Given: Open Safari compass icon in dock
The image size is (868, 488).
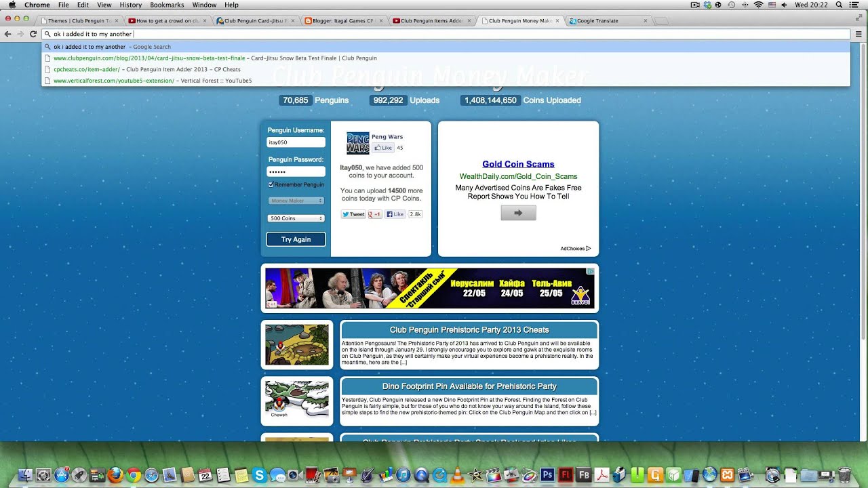Looking at the screenshot, I should pyautogui.click(x=151, y=475).
